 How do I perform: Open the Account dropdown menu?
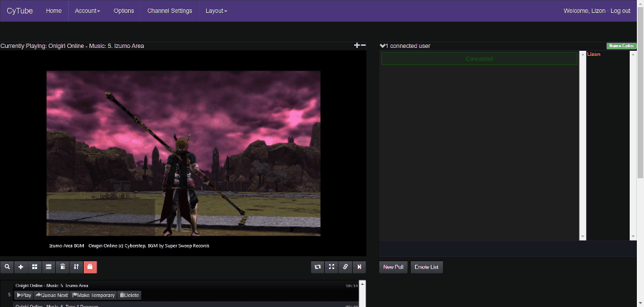[x=87, y=11]
